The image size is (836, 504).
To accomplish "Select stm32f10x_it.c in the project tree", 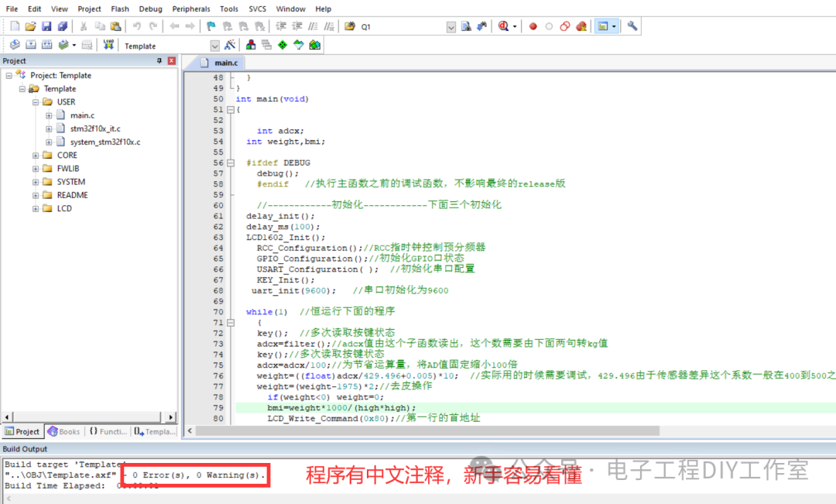I will 95,129.
